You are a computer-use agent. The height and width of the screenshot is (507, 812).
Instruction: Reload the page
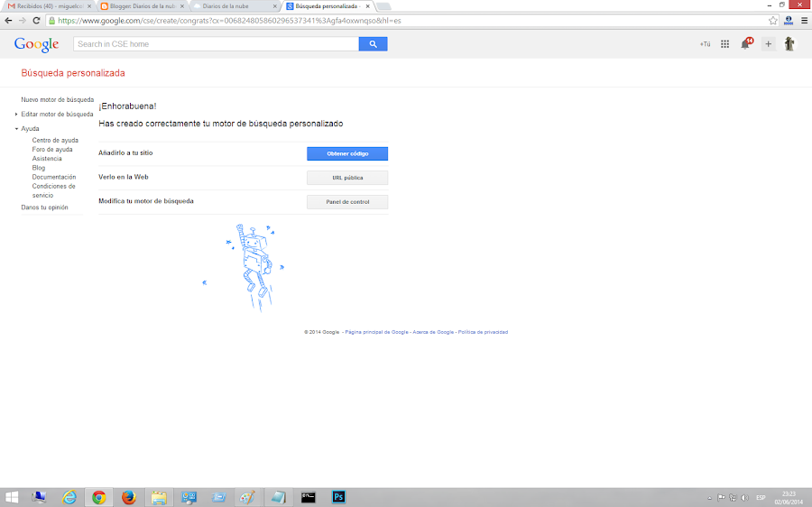coord(36,21)
